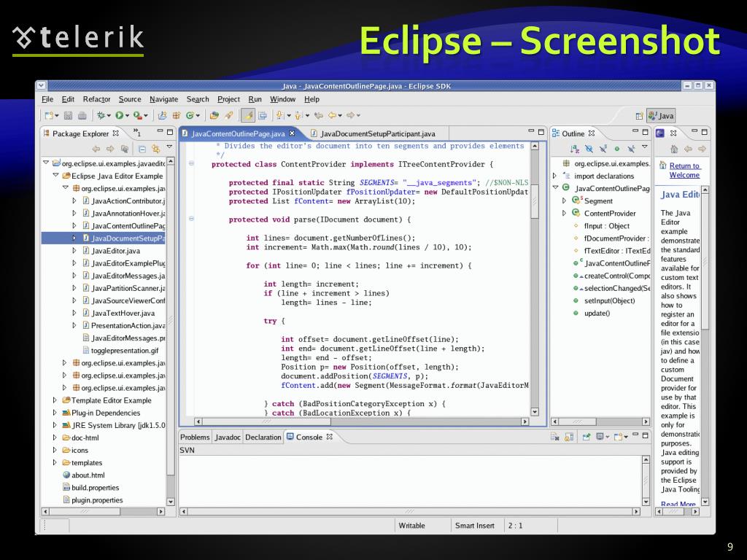Viewport: 747px width, 560px height.
Task: Expand the Plug-in Dependencies node
Action: (55, 413)
